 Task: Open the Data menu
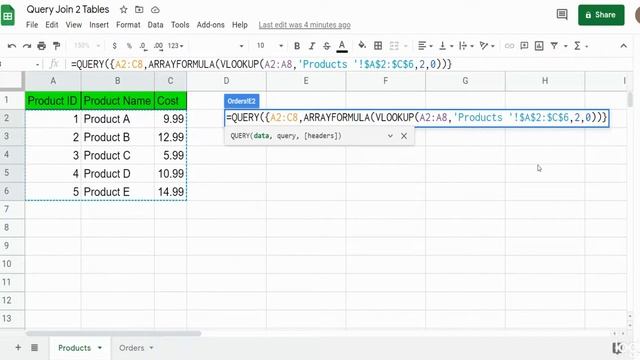point(155,25)
